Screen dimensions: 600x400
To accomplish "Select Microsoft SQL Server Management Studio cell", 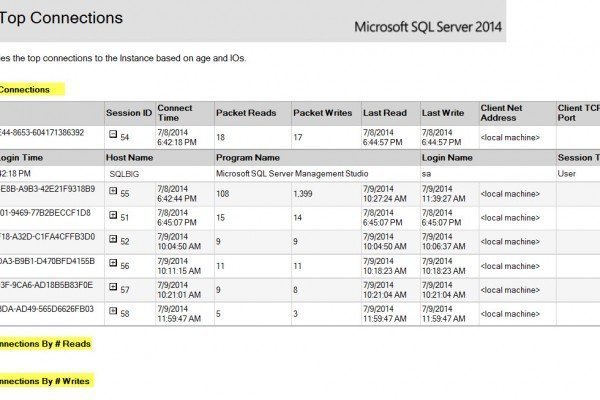I will tap(292, 174).
